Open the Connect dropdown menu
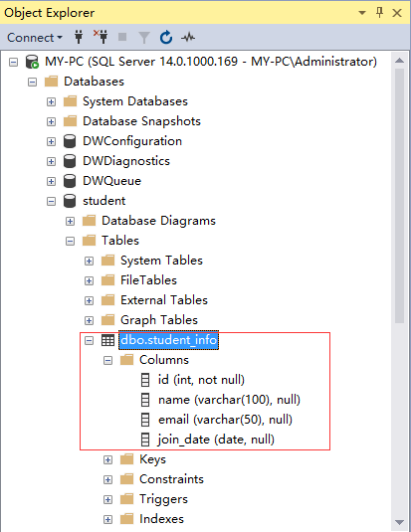Image resolution: width=411 pixels, height=532 pixels. (x=35, y=38)
